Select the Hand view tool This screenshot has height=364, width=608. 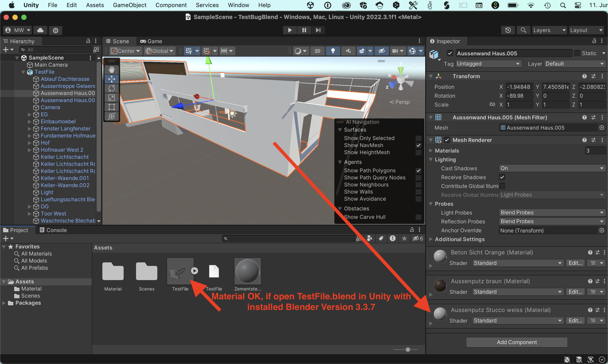(x=112, y=70)
